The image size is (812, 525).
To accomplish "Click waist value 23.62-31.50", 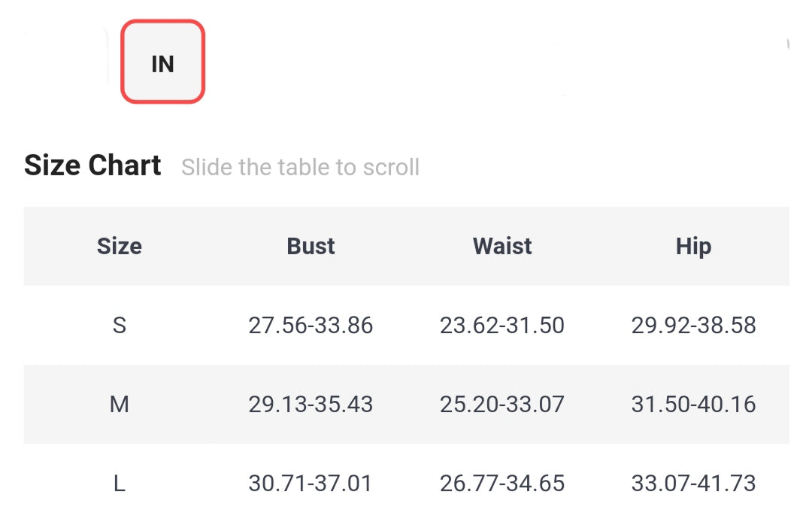I will (502, 326).
